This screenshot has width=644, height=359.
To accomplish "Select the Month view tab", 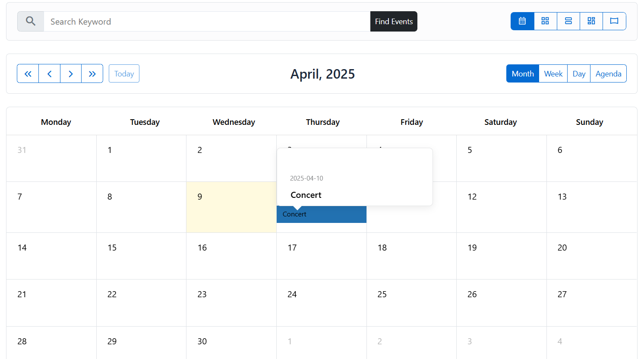I will point(523,74).
